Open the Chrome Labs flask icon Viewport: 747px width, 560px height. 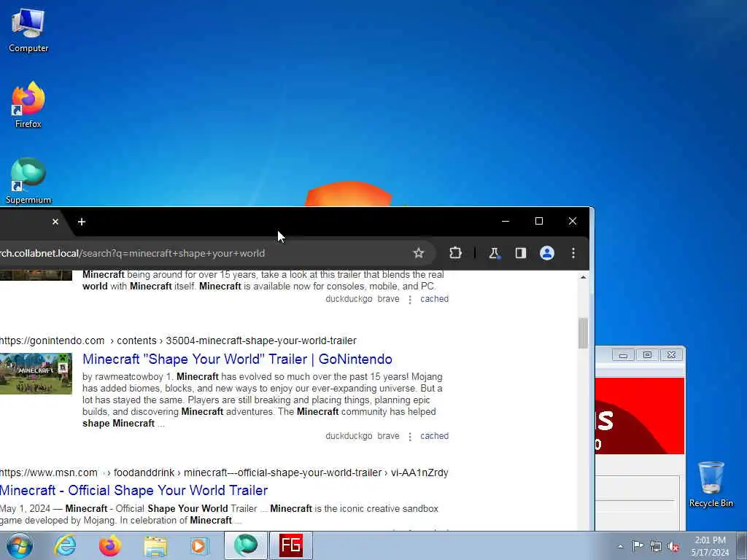494,253
